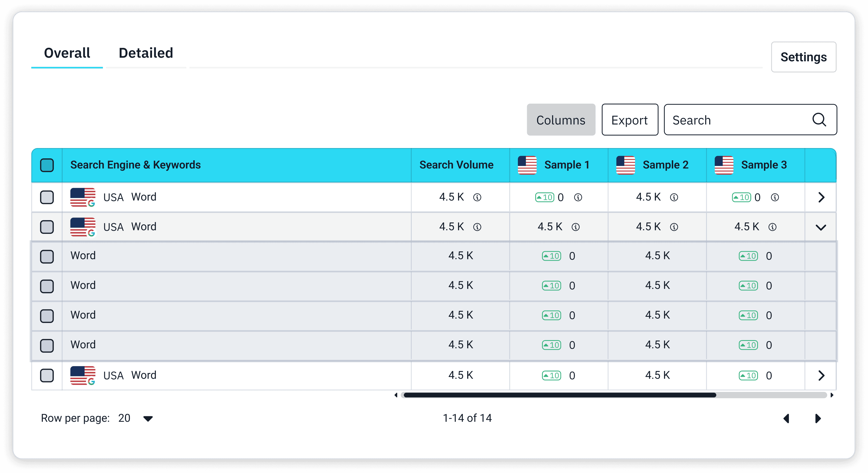Click the US flag icon in Sample 2 header
868x473 pixels.
(625, 165)
